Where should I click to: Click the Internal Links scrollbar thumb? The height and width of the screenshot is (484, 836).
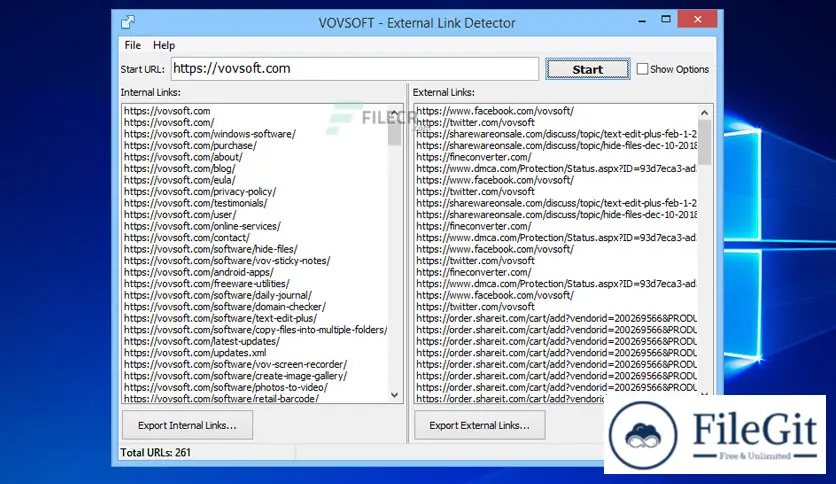click(395, 131)
